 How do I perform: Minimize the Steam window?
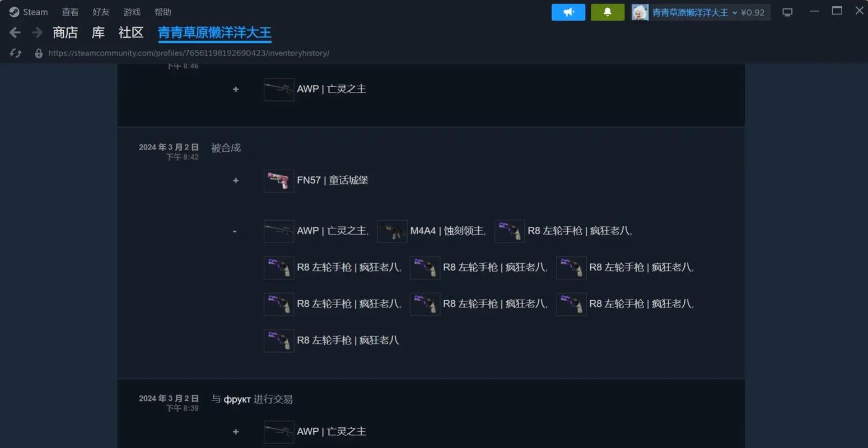[x=814, y=11]
